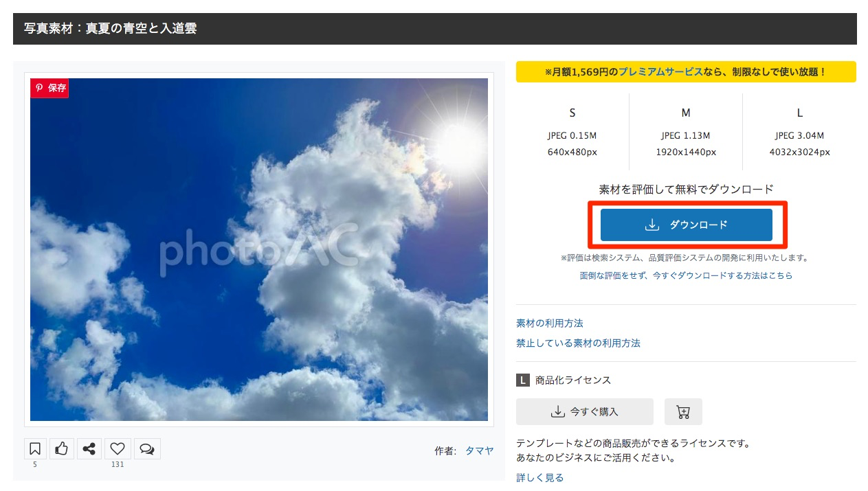Screen dimensions: 868x491
Task: Share the photo via the share icon
Action: (x=89, y=448)
